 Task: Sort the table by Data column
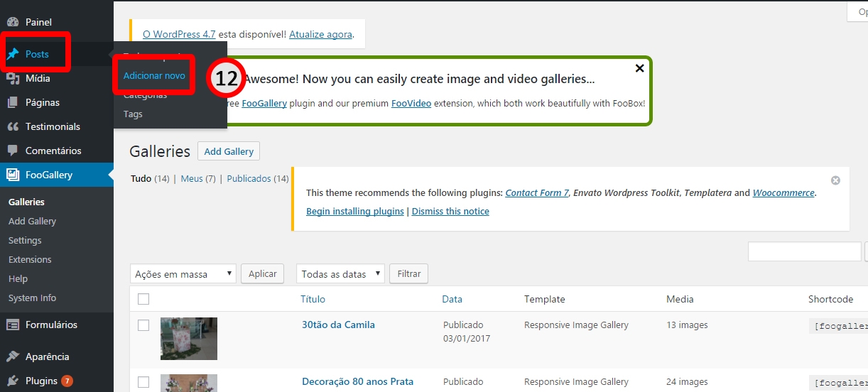click(452, 299)
